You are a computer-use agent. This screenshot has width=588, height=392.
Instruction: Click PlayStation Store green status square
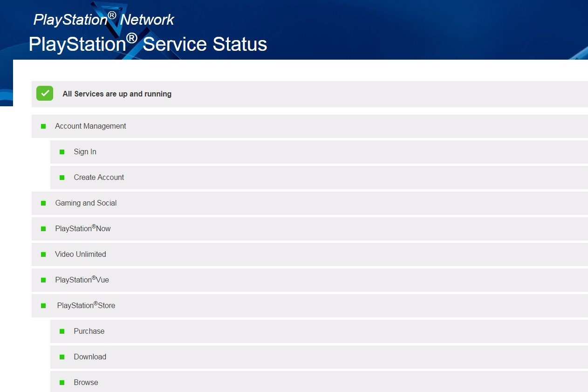(43, 306)
